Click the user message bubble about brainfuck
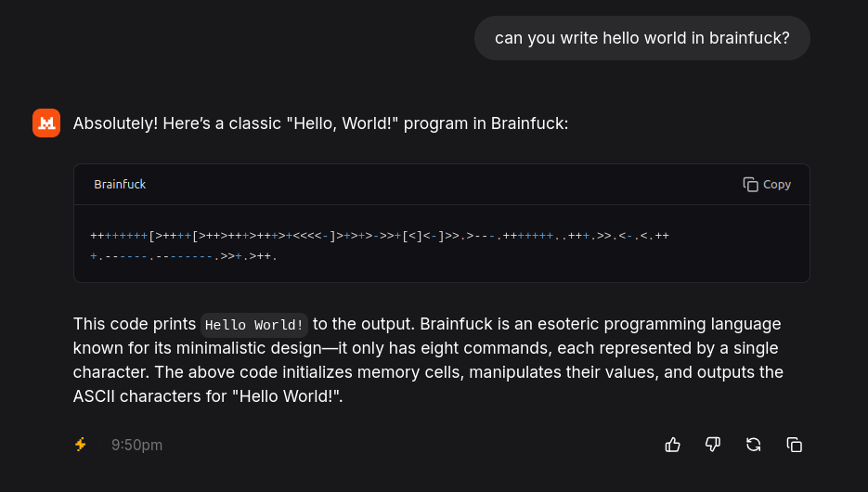868x492 pixels. pos(642,38)
